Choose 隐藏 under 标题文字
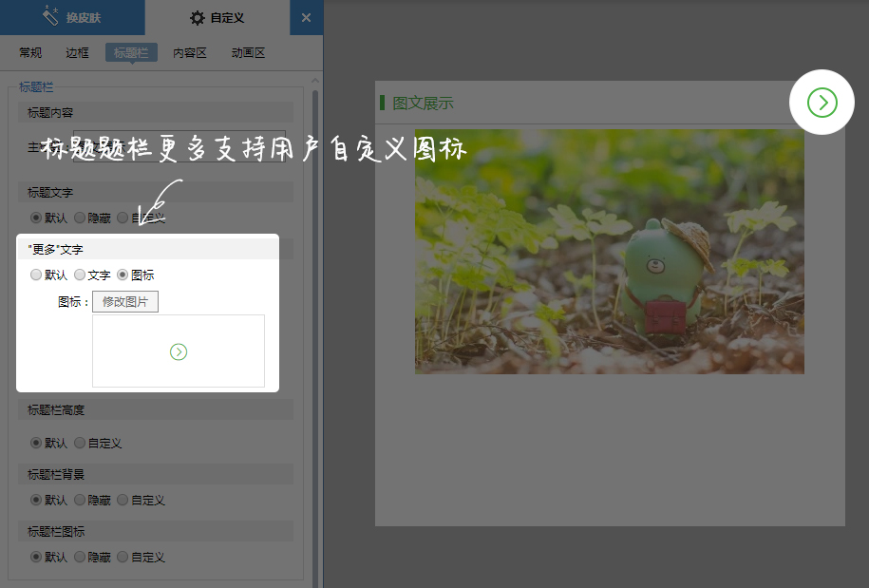Viewport: 869px width, 588px height. click(x=79, y=218)
